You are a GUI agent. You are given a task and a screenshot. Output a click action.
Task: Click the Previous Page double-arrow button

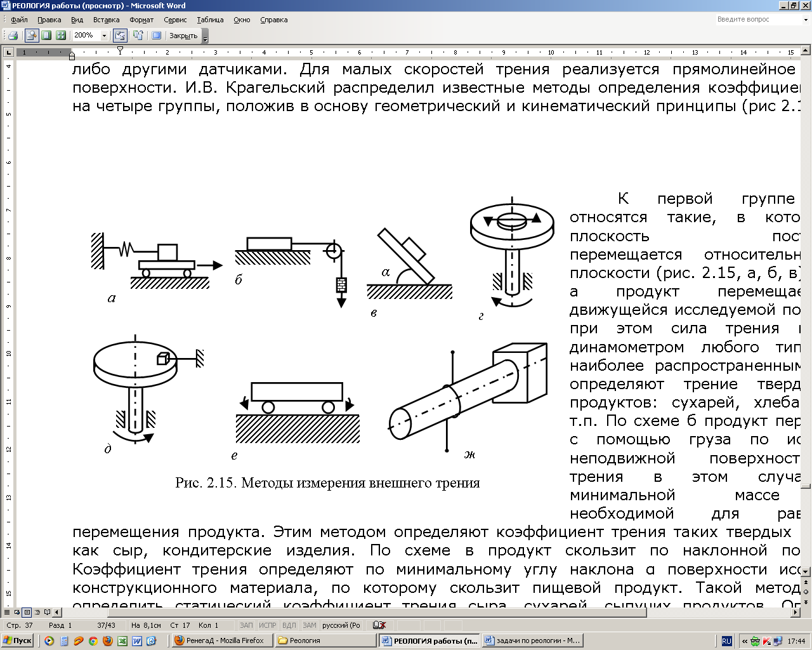806,582
